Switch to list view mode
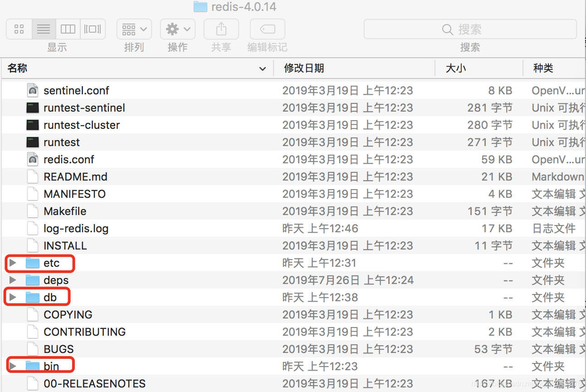586x392 pixels. coord(44,29)
